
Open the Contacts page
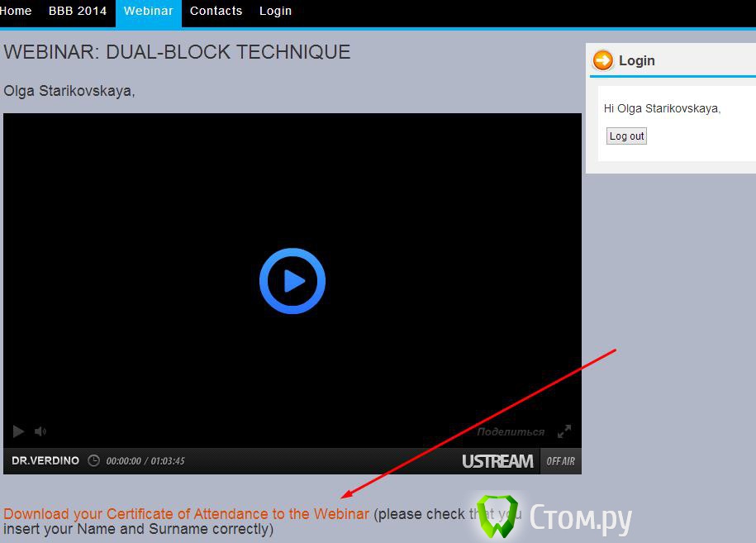pos(216,12)
